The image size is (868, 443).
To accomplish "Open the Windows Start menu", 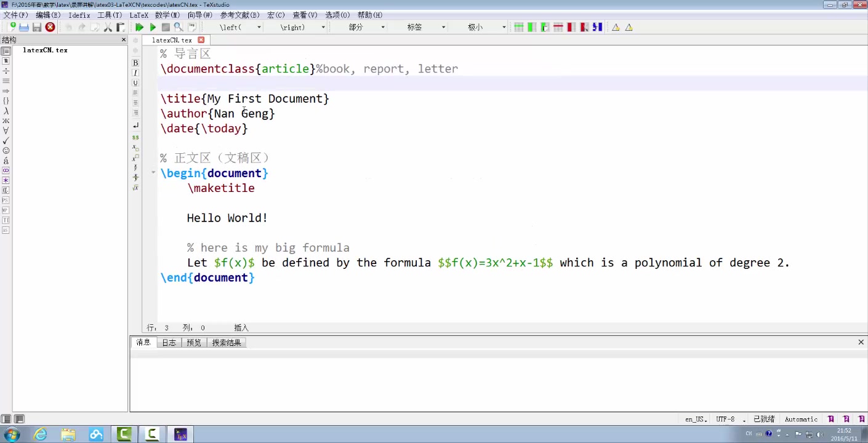I will 11,434.
